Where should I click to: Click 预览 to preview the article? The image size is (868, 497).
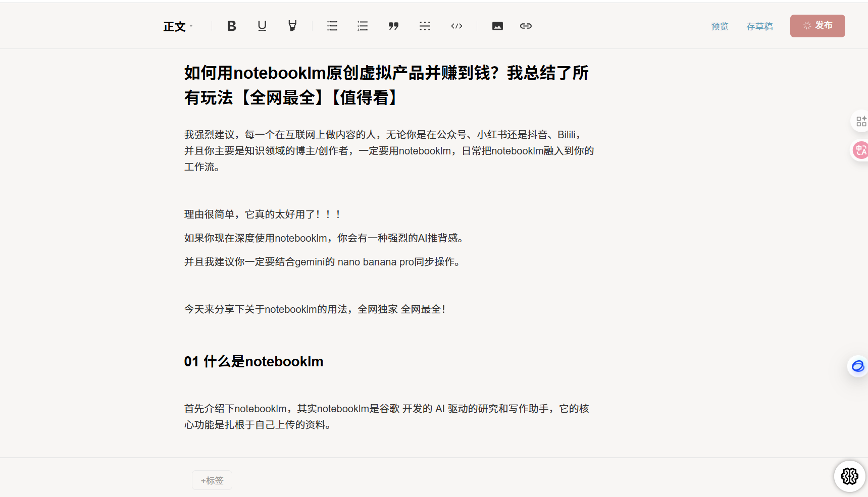(720, 27)
